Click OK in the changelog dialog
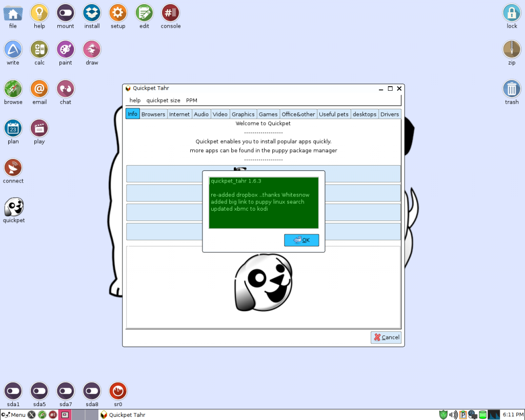This screenshot has height=420, width=525. click(301, 240)
